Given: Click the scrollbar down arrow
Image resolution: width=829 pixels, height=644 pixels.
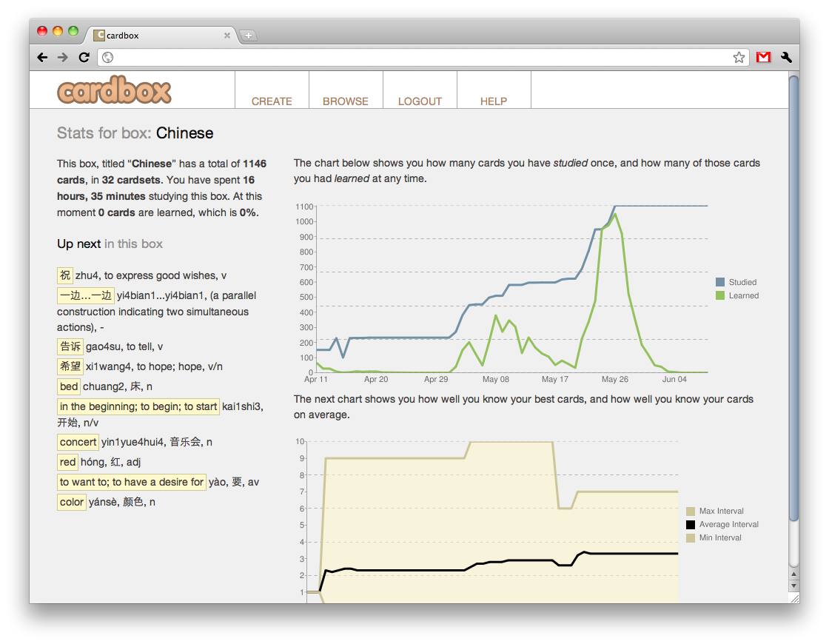Looking at the screenshot, I should (x=793, y=586).
